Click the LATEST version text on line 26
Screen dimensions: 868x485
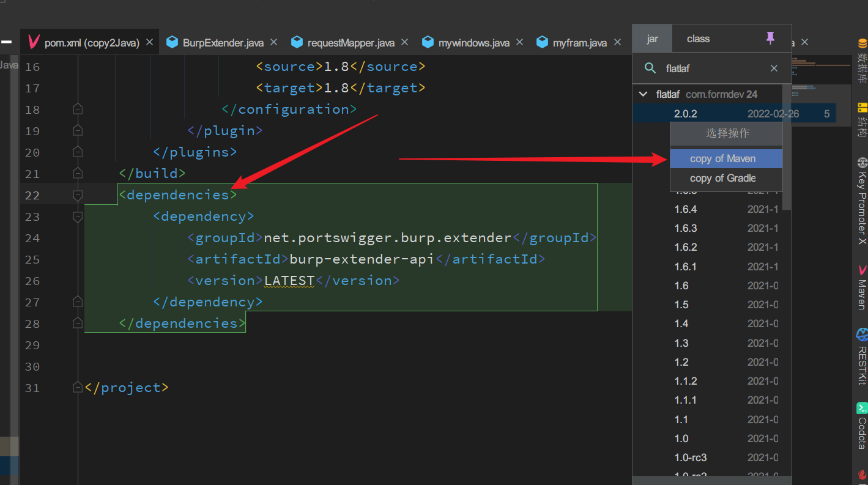[289, 281]
